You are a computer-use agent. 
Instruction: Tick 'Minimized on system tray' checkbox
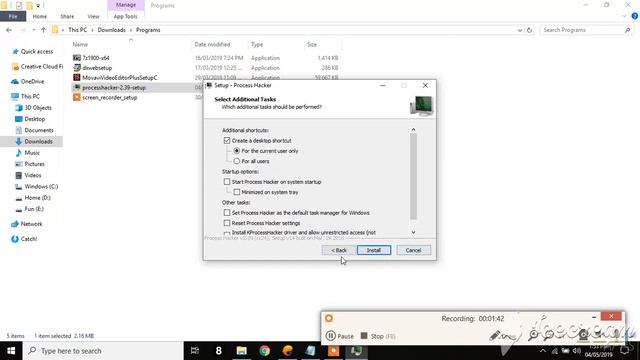click(237, 192)
